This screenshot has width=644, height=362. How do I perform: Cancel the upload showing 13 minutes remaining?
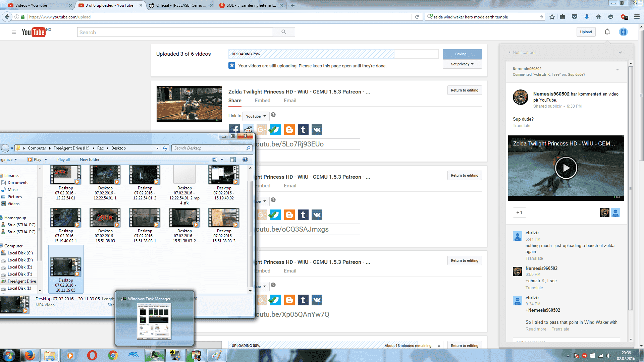tap(439, 346)
